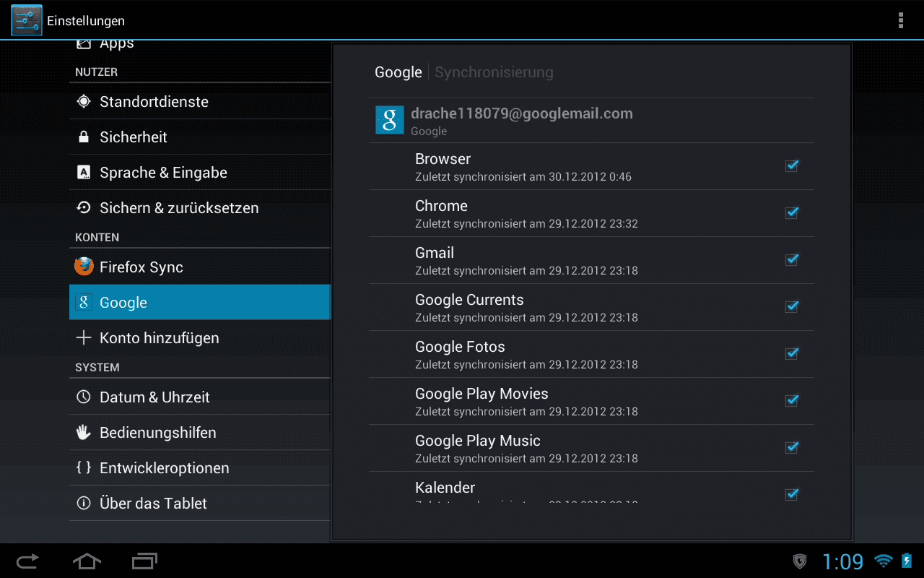
Task: Tap the Kalender row label
Action: (445, 488)
